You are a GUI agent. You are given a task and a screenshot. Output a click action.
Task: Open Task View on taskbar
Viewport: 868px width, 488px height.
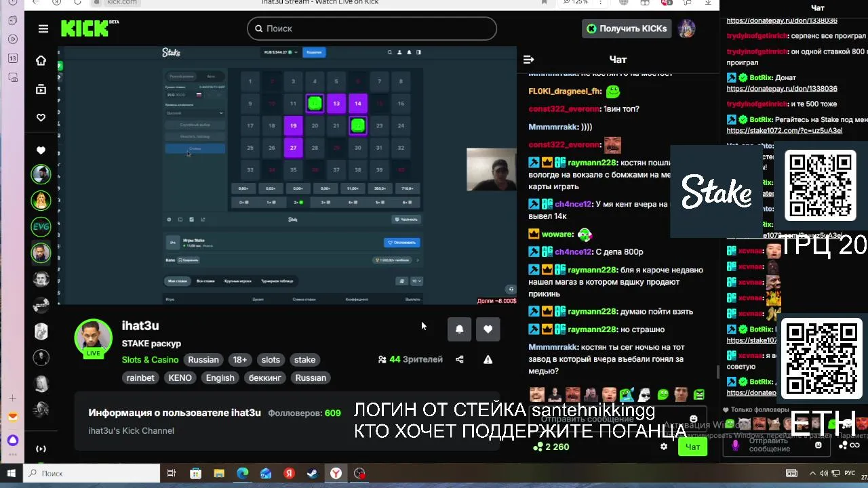point(172,473)
